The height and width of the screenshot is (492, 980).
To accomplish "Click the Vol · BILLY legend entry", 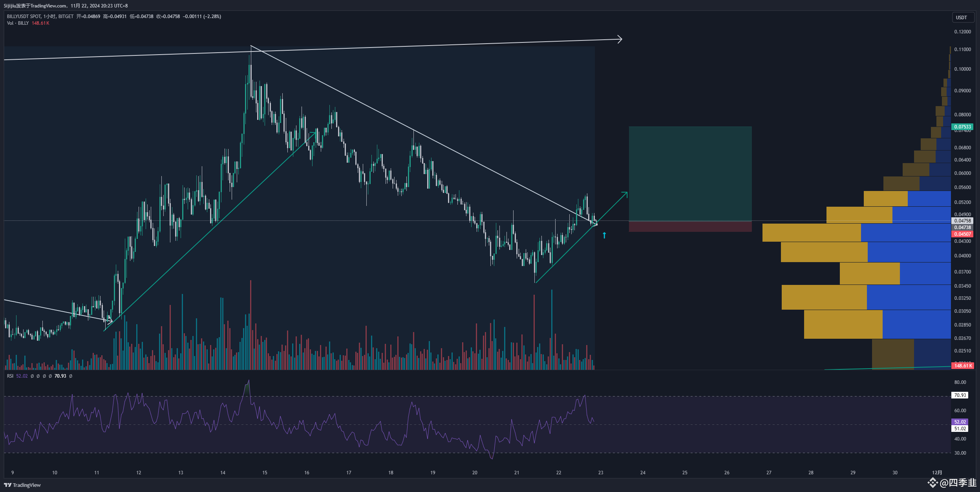I will pyautogui.click(x=18, y=23).
